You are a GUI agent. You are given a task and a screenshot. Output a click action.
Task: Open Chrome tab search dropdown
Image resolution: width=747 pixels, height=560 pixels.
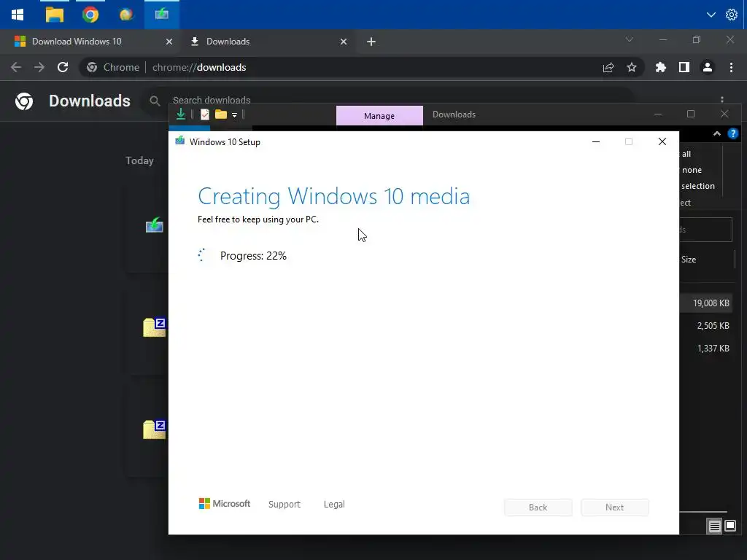click(x=630, y=39)
